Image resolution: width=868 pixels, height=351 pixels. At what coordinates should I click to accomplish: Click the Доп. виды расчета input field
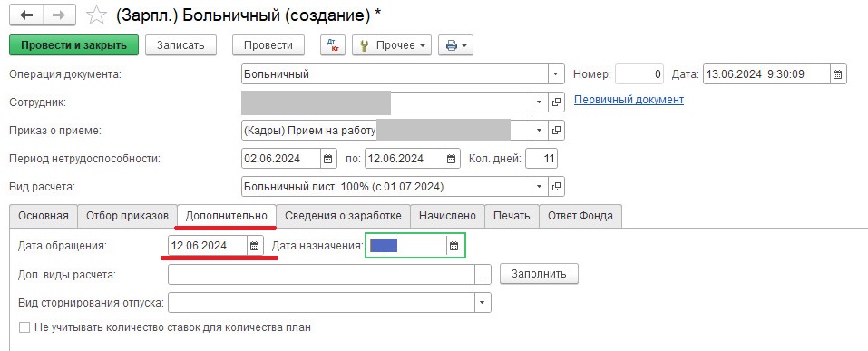(322, 274)
